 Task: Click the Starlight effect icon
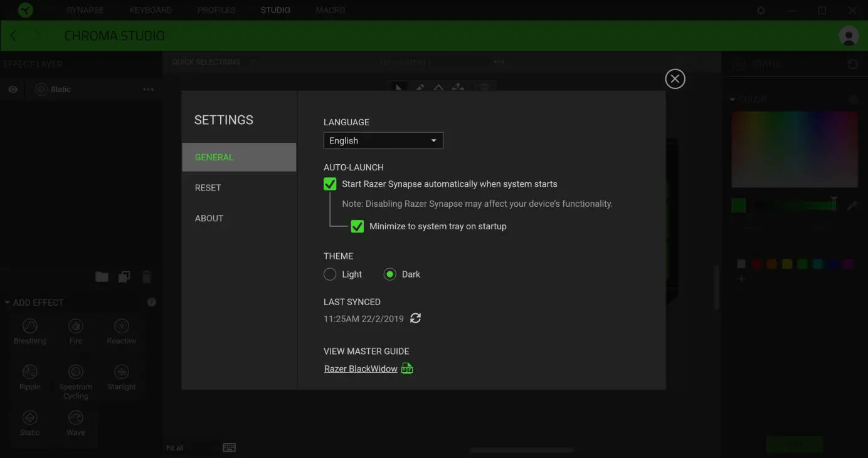click(122, 372)
